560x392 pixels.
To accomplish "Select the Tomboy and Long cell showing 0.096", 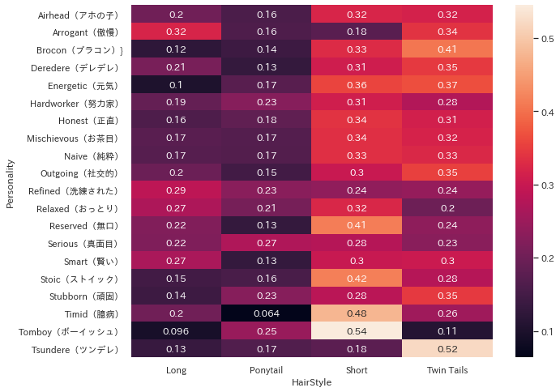I will click(176, 331).
